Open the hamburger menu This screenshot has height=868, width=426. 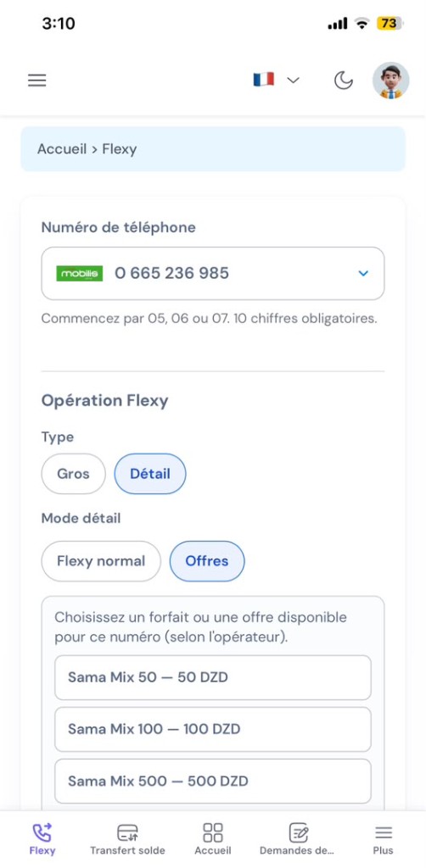click(37, 81)
